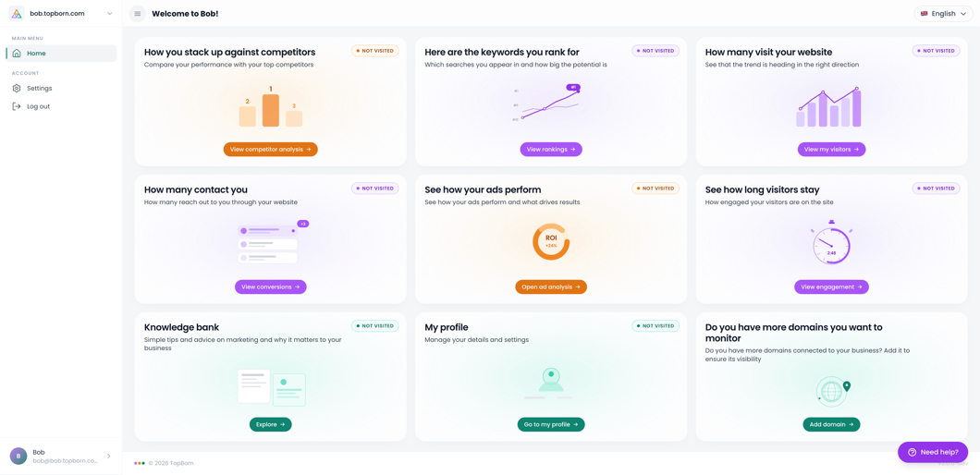
Task: Click the podium illustration in the competitors card
Action: [271, 107]
